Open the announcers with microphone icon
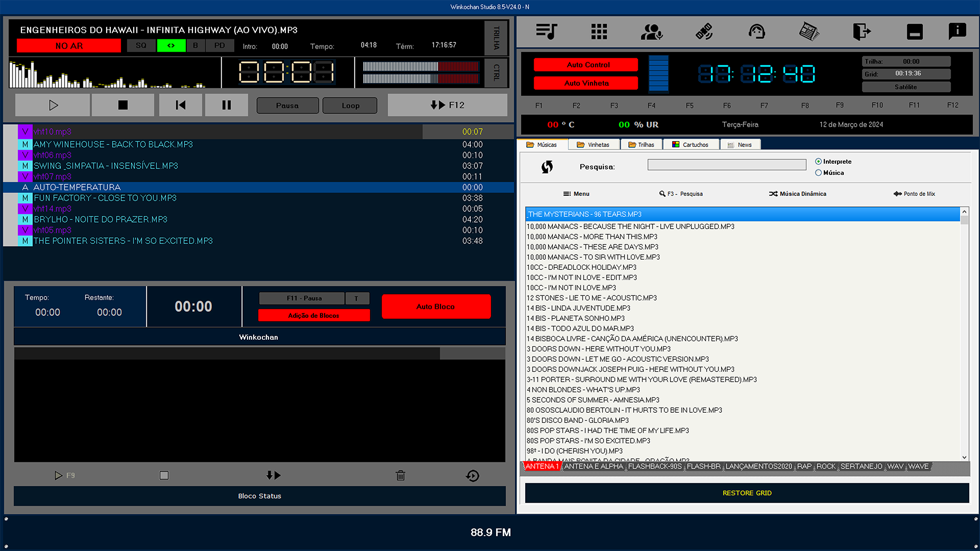This screenshot has width=980, height=551. click(x=652, y=32)
